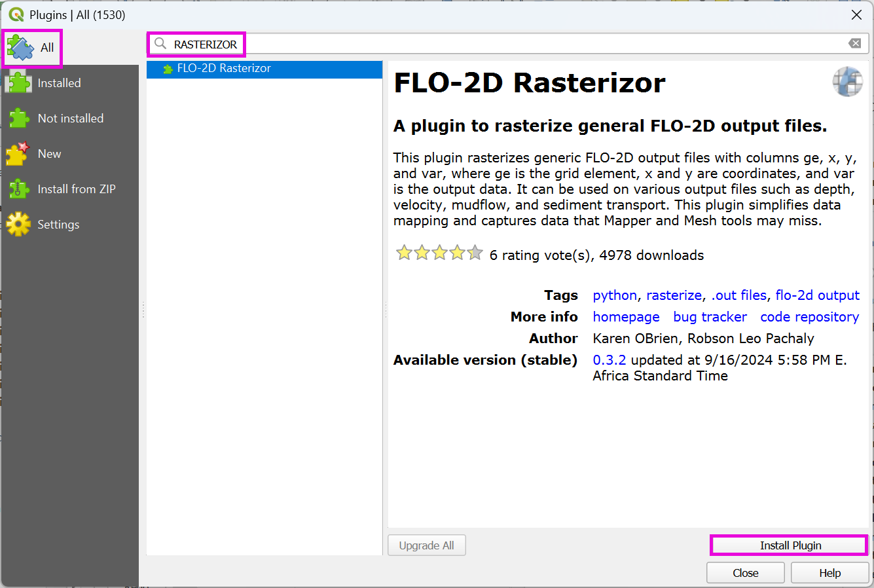The height and width of the screenshot is (588, 874).
Task: Open plugin manager Settings
Action: (x=58, y=225)
